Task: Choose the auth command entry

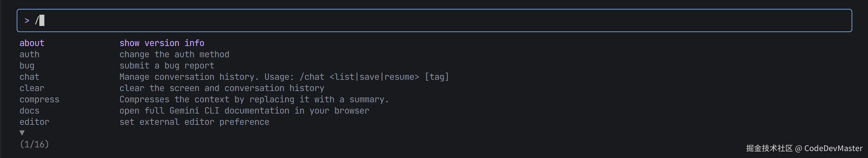Action: [29, 54]
